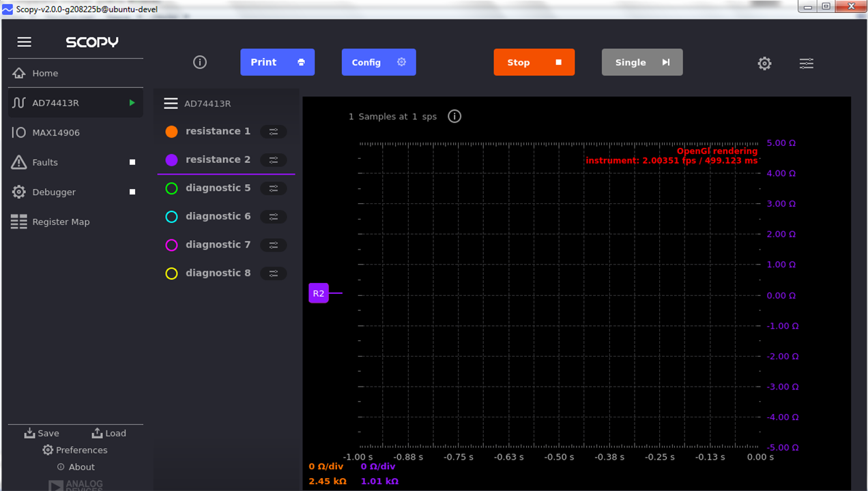Click the hamburger menu beside the Scopy logo

[x=25, y=42]
